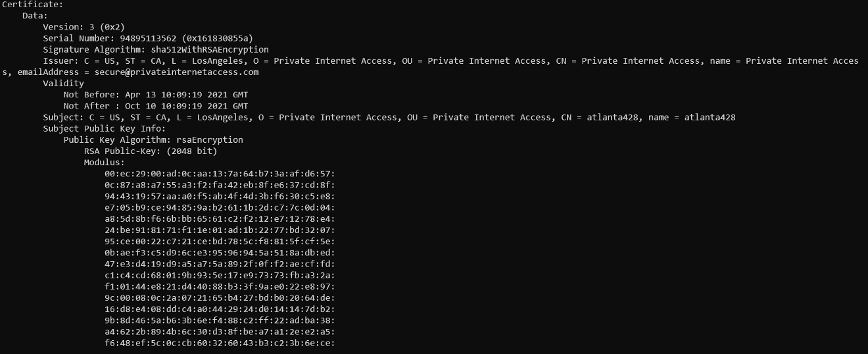Click the Modulus: label
This screenshot has width=868, height=354.
point(105,162)
